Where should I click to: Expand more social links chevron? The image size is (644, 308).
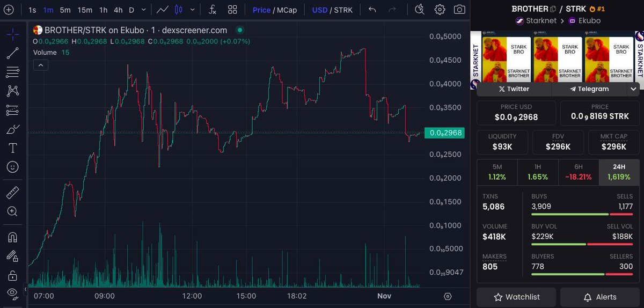pos(633,89)
